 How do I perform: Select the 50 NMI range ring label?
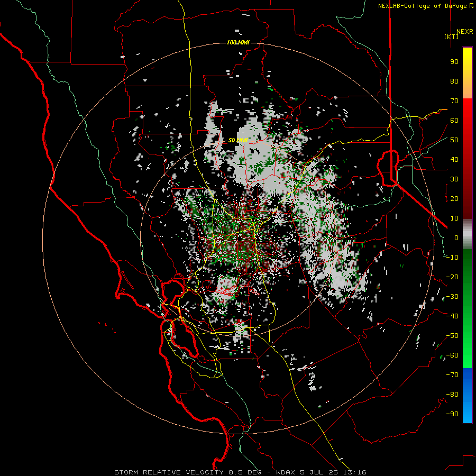click(x=238, y=140)
